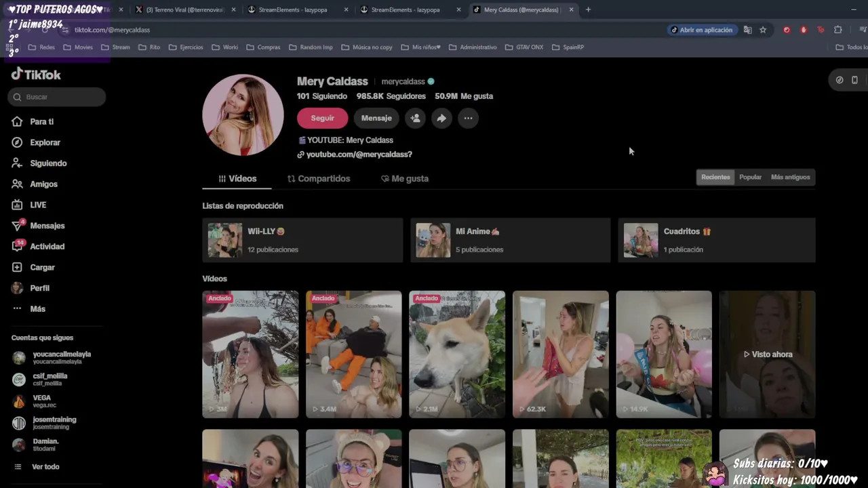This screenshot has height=488, width=868.
Task: Open Mery Caldass profile picture
Action: point(243,115)
